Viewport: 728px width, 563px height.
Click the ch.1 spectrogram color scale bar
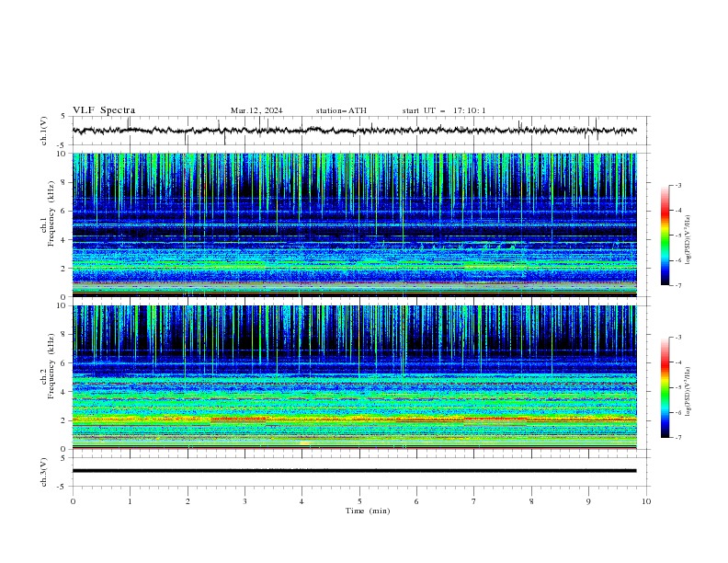tap(665, 236)
